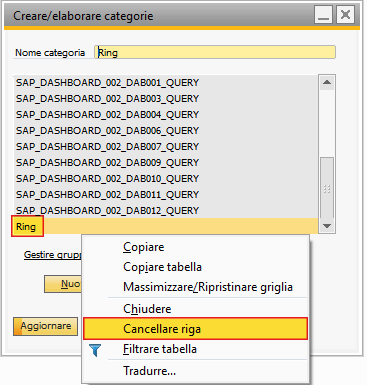The height and width of the screenshot is (385, 367).
Task: Click the scrollbar down arrow
Action: 327,226
